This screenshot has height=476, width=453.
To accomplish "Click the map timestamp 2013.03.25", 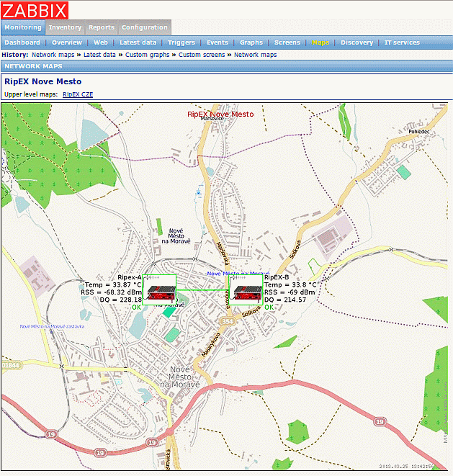I will 406,467.
